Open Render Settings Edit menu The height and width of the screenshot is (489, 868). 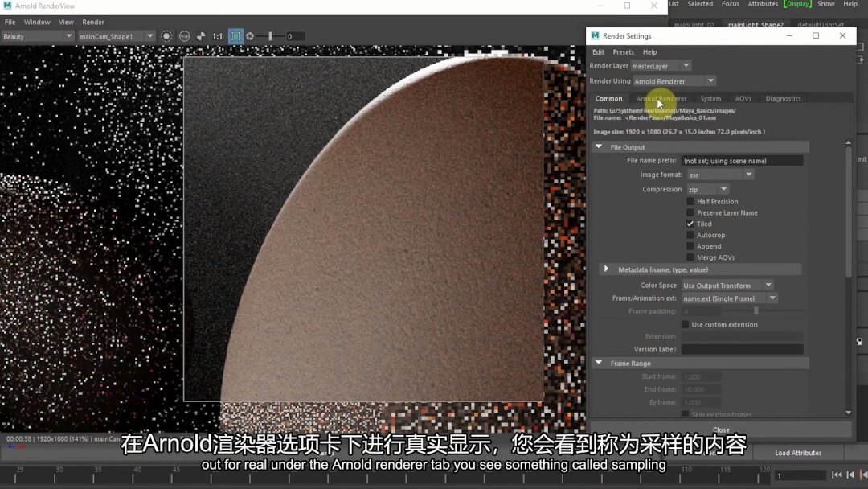pyautogui.click(x=599, y=52)
